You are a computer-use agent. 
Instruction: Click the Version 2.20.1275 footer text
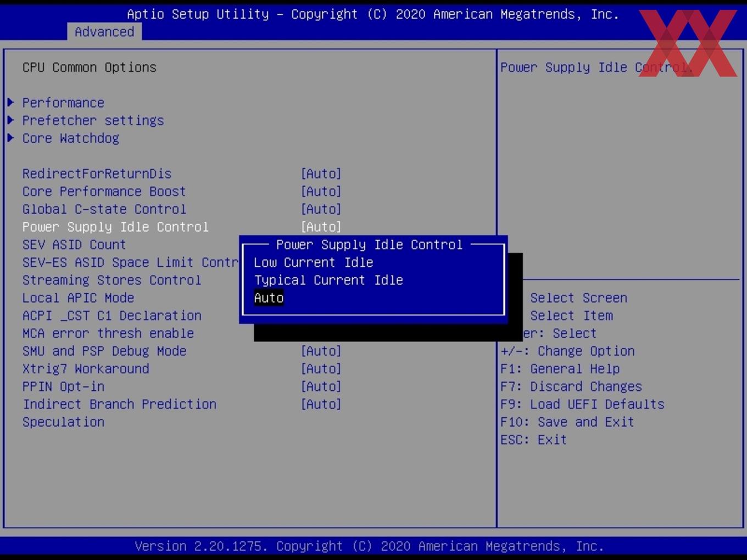370,546
